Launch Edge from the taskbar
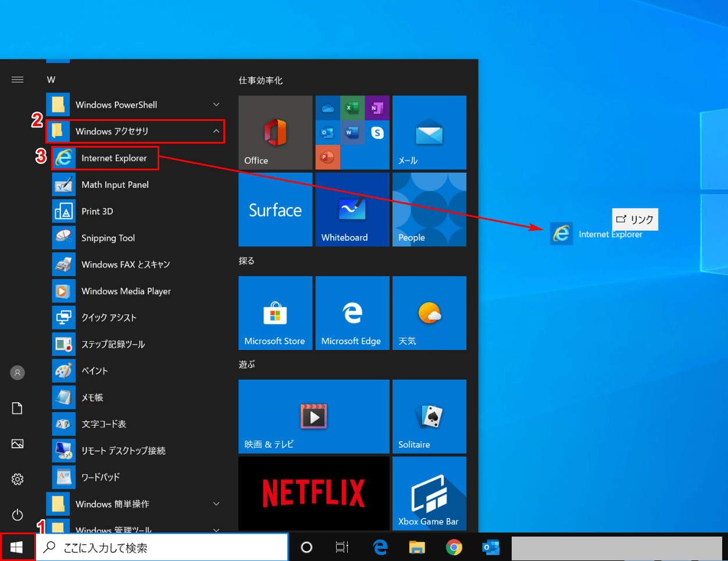 tap(380, 547)
